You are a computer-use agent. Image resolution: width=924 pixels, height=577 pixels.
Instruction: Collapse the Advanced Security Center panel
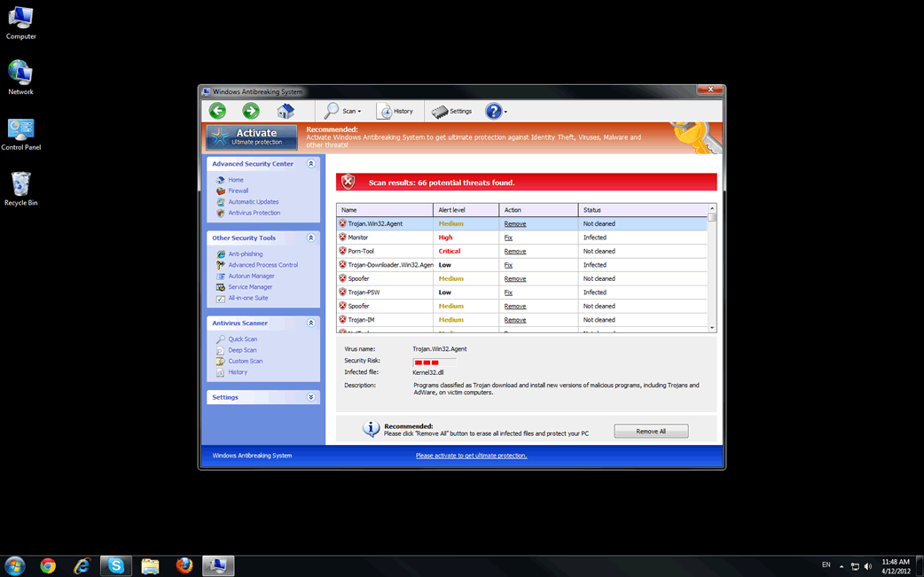coord(311,164)
